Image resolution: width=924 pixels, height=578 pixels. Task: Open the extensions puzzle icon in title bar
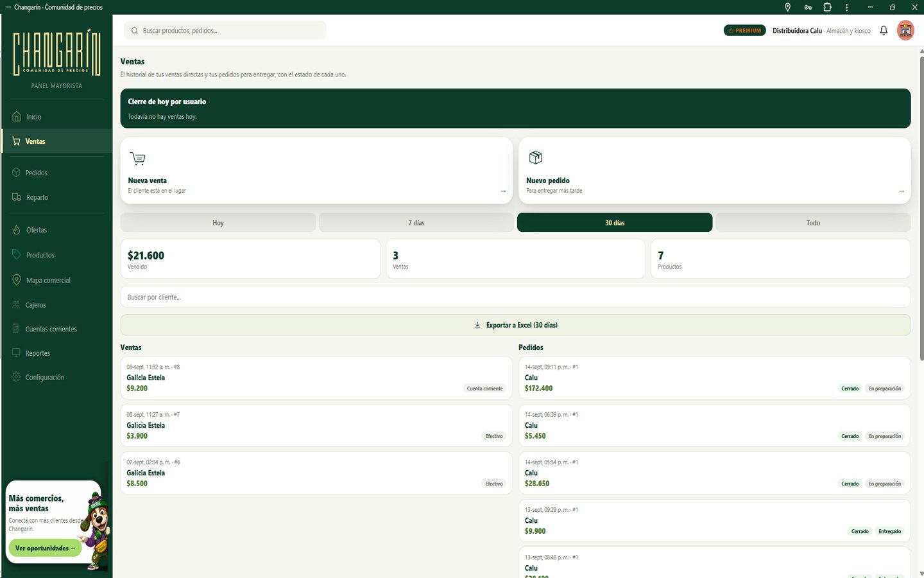pos(827,7)
